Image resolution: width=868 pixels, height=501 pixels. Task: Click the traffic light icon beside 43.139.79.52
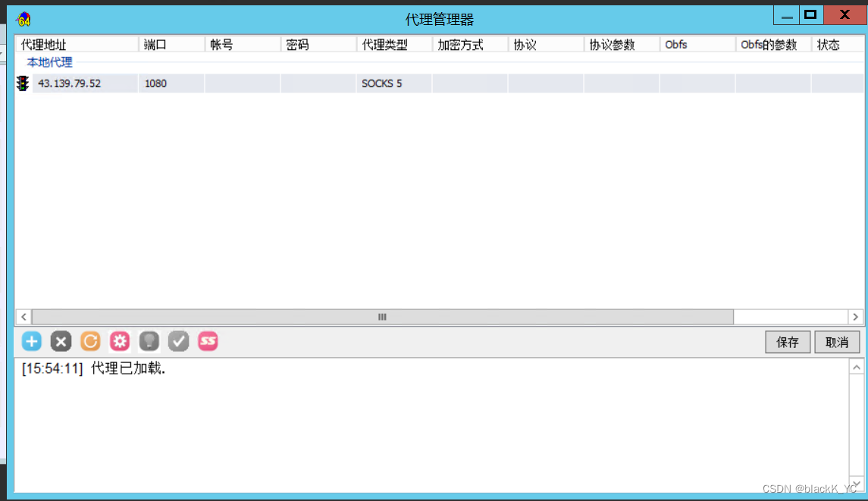[x=23, y=83]
